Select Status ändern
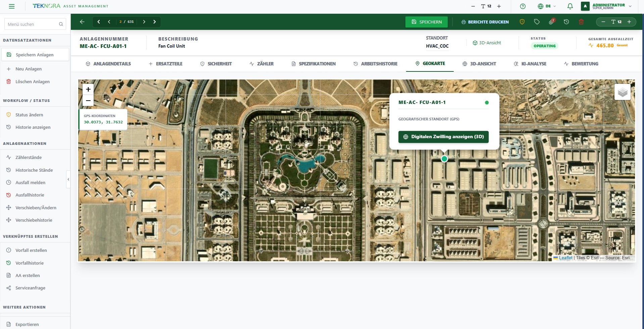The height and width of the screenshot is (329, 644). tap(35, 115)
